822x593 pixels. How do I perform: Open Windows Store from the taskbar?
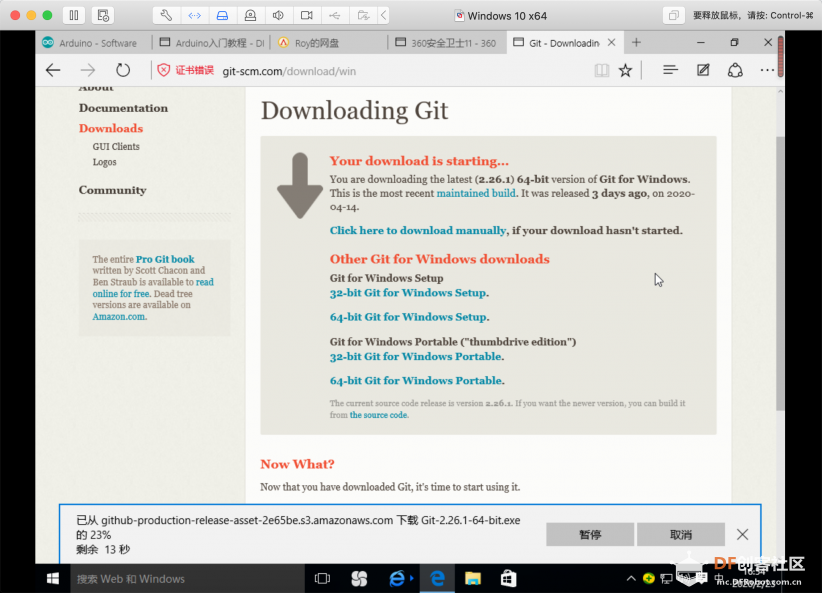508,578
